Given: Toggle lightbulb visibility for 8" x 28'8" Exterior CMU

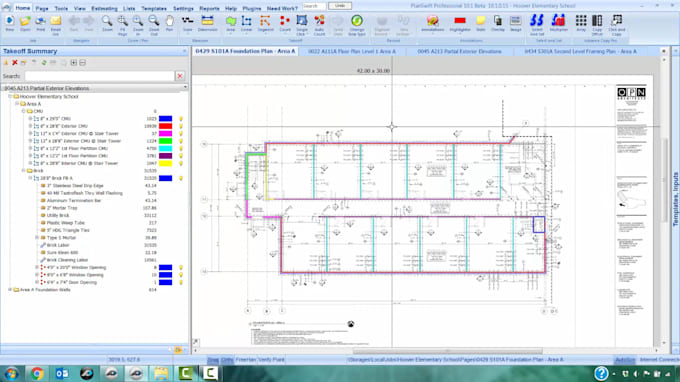Looking at the screenshot, I should pyautogui.click(x=181, y=126).
